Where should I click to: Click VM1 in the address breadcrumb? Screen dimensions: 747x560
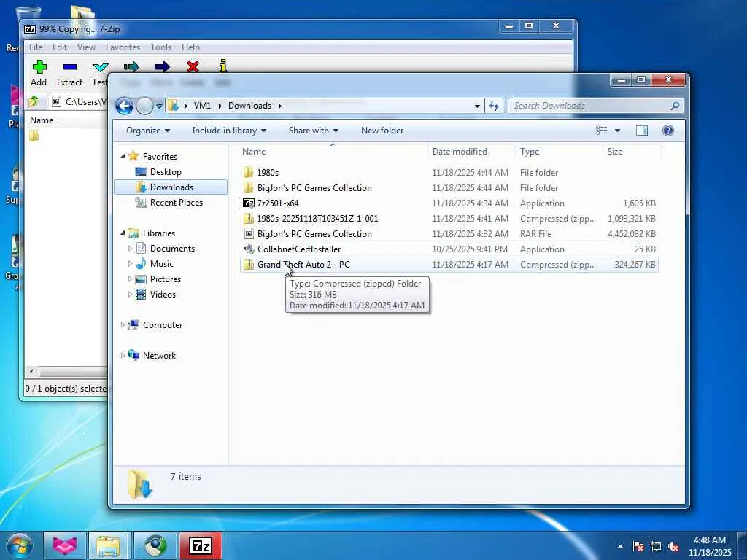[203, 106]
